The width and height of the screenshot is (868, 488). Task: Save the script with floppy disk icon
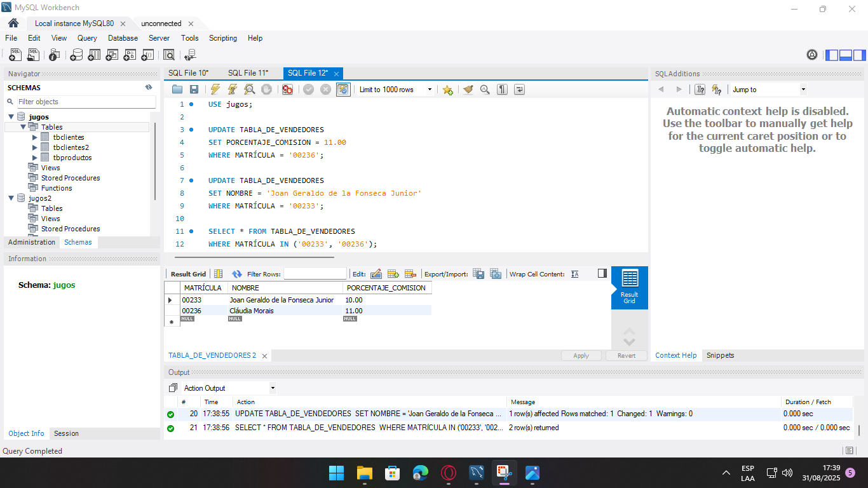point(194,90)
